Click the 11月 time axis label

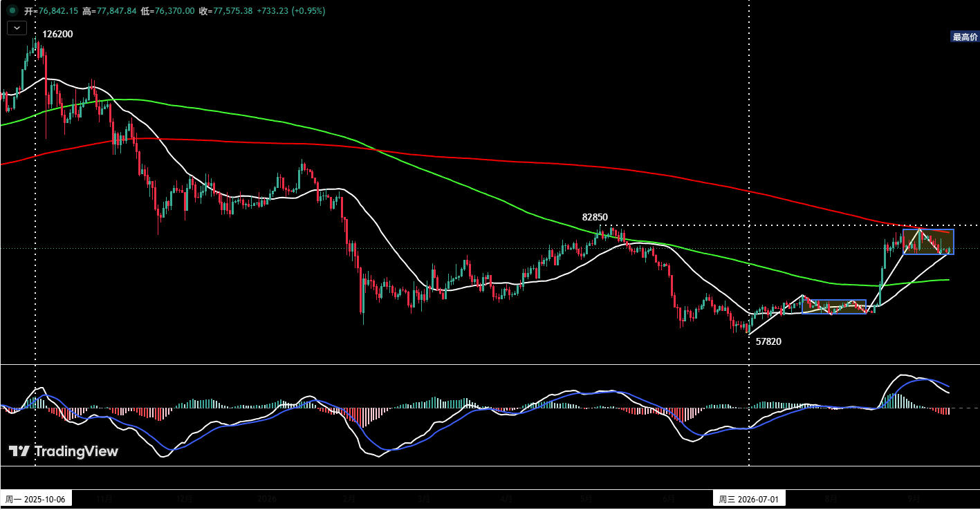pyautogui.click(x=104, y=499)
